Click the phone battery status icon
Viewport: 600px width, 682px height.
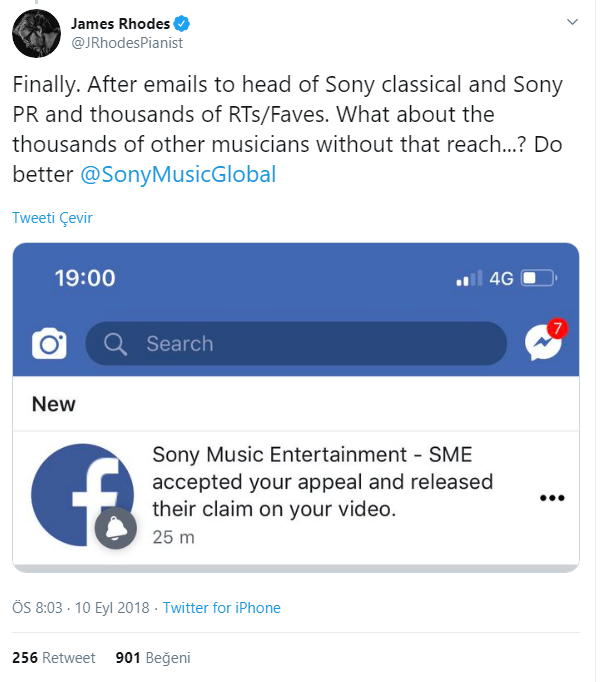click(x=537, y=277)
